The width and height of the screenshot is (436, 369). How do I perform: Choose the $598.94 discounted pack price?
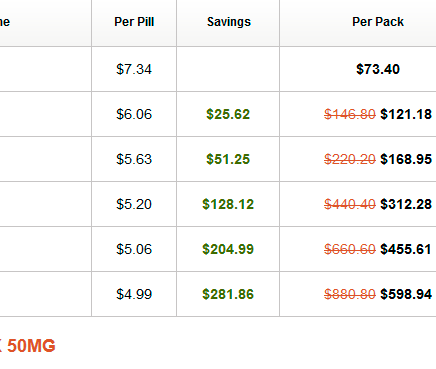point(406,294)
